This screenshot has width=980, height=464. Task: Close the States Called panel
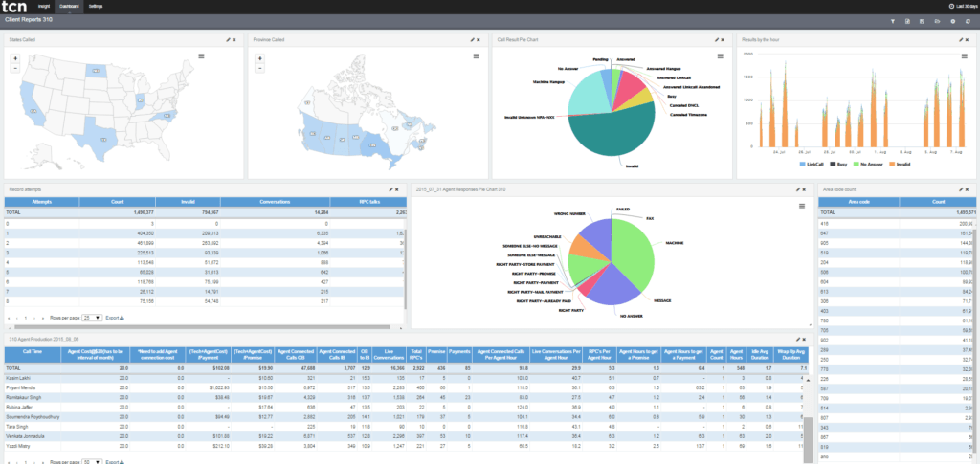tap(234, 39)
